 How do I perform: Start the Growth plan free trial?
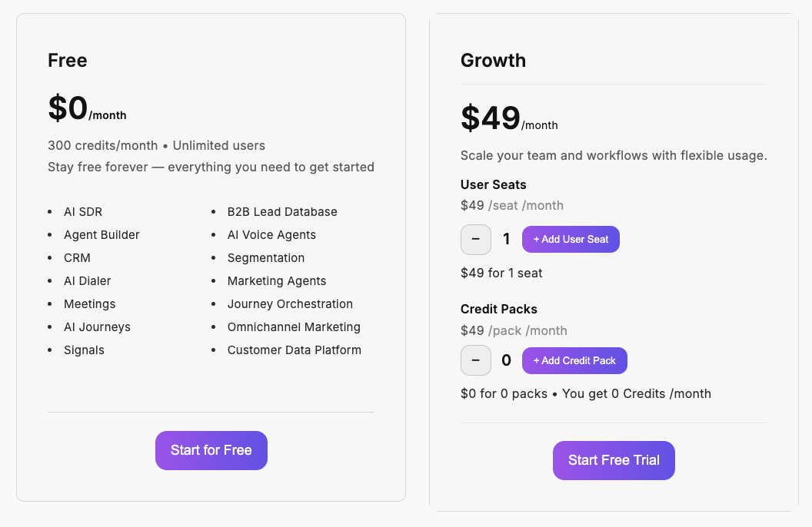coord(614,460)
